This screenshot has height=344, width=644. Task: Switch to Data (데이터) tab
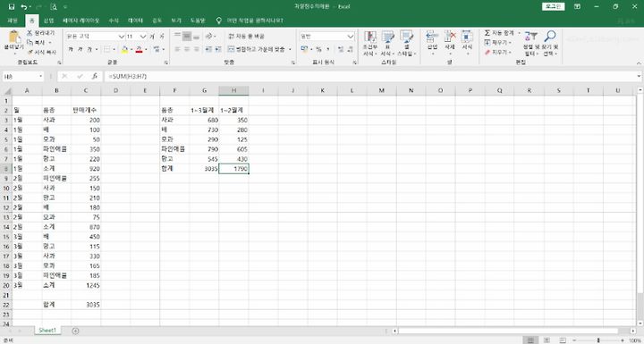click(135, 21)
